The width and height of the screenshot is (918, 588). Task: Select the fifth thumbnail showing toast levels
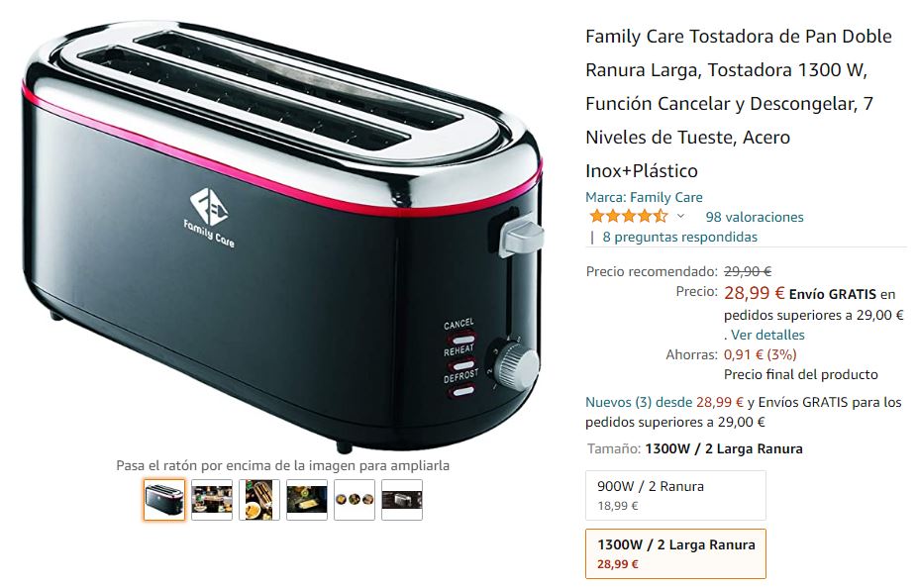[x=355, y=500]
